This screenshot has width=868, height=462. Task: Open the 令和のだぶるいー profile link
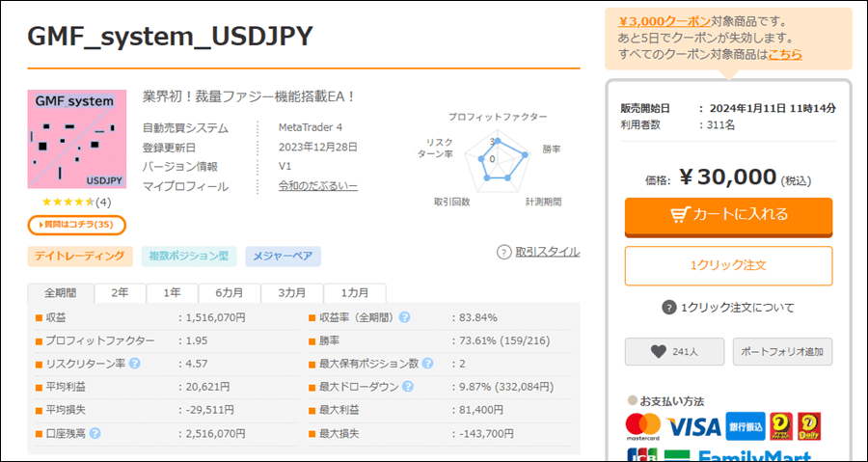click(317, 186)
